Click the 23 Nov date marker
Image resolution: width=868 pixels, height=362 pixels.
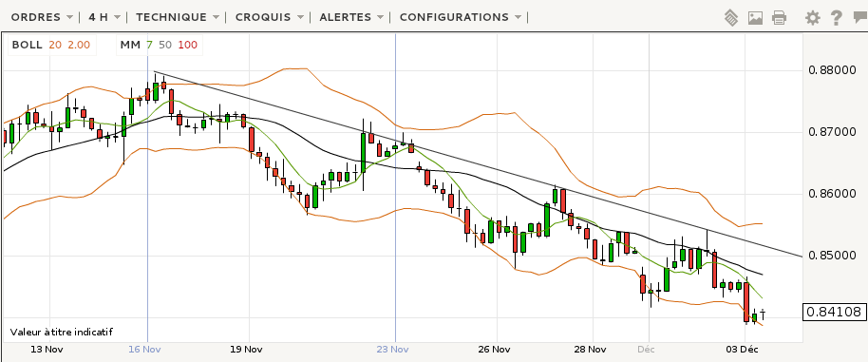[392, 350]
